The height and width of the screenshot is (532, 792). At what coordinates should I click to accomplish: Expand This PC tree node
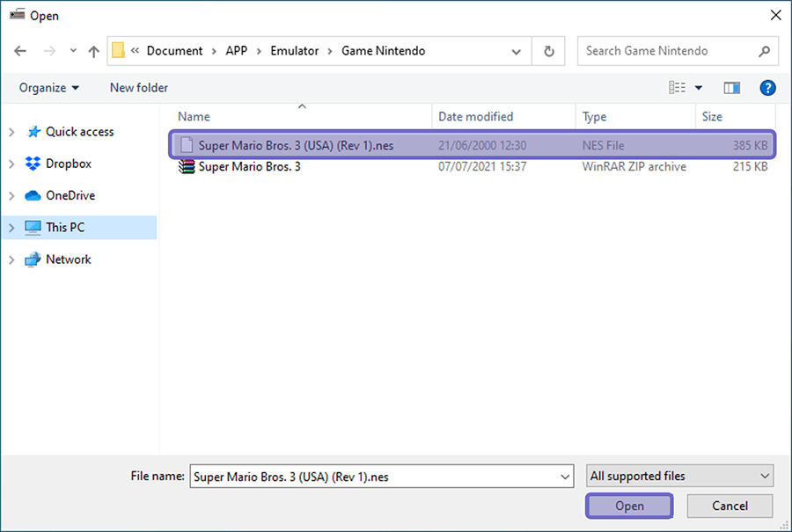pos(11,228)
